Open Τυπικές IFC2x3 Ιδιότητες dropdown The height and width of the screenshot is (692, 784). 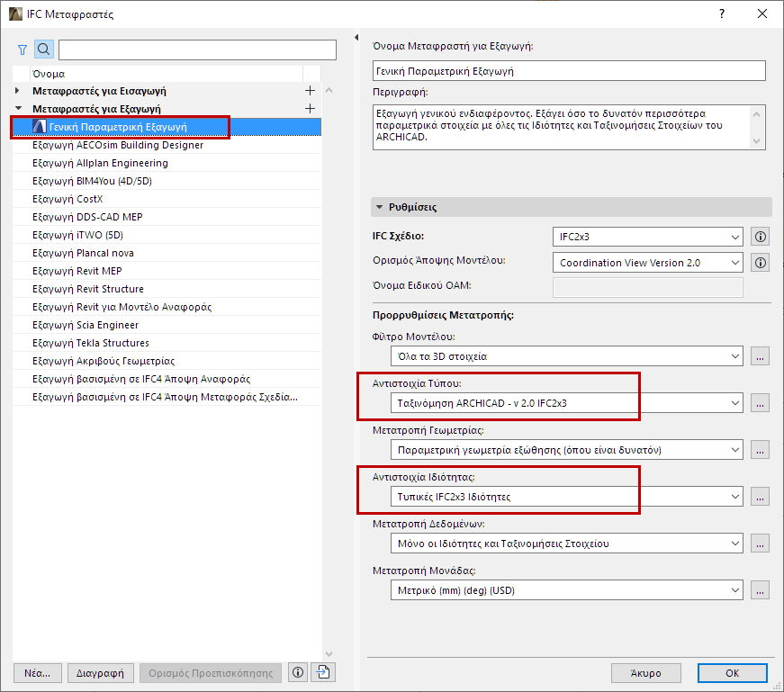pos(566,497)
